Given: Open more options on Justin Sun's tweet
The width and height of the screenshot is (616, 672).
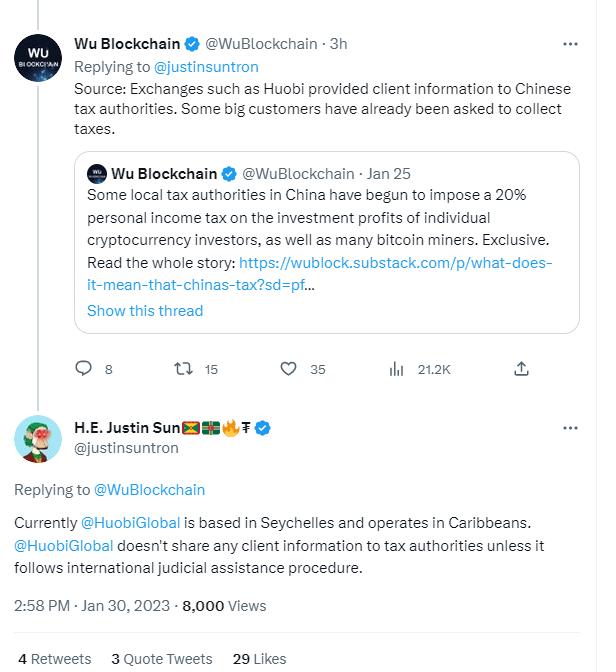Looking at the screenshot, I should (570, 428).
